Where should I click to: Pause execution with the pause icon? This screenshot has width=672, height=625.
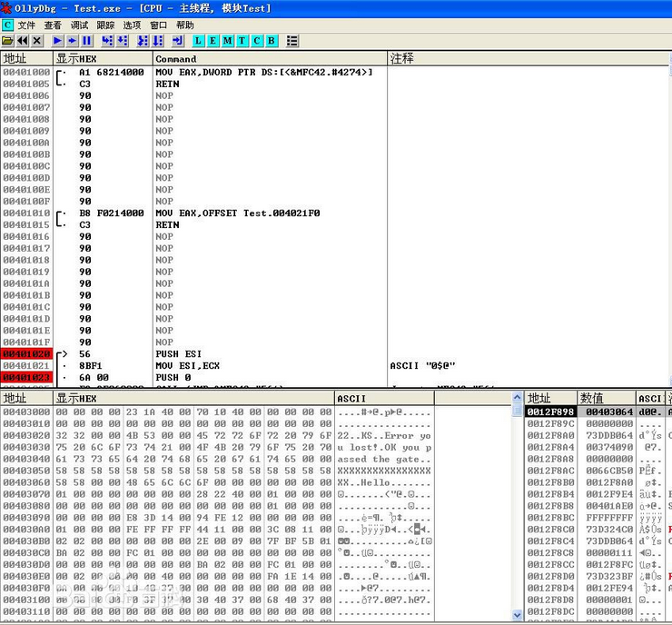(x=87, y=41)
